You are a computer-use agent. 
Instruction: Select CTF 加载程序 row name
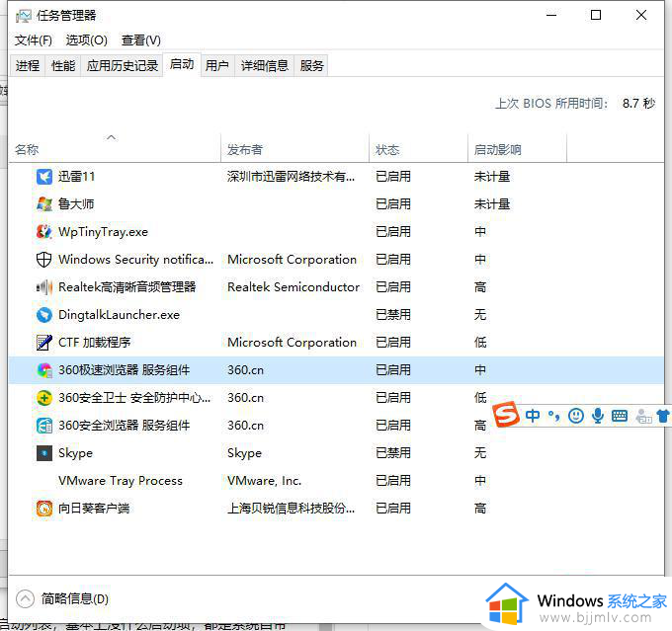point(95,343)
